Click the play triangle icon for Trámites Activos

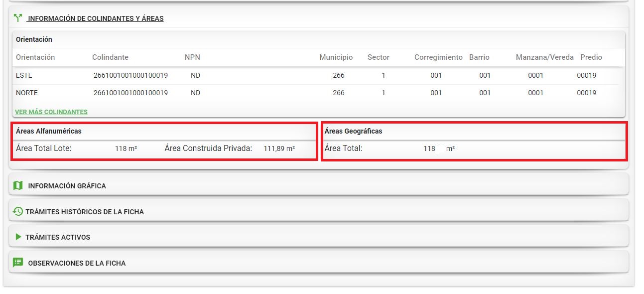coord(18,237)
